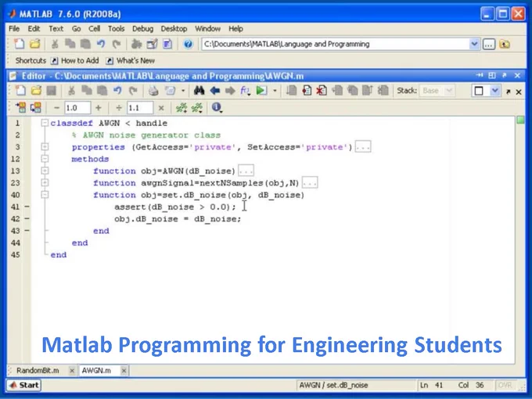Open file icon in the main MATLAB toolbar
This screenshot has height=399, width=532.
click(x=35, y=44)
